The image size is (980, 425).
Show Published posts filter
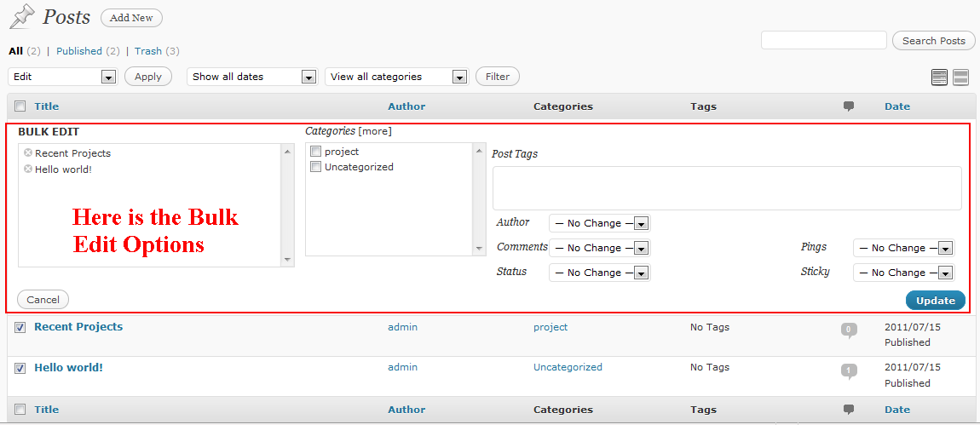[79, 51]
